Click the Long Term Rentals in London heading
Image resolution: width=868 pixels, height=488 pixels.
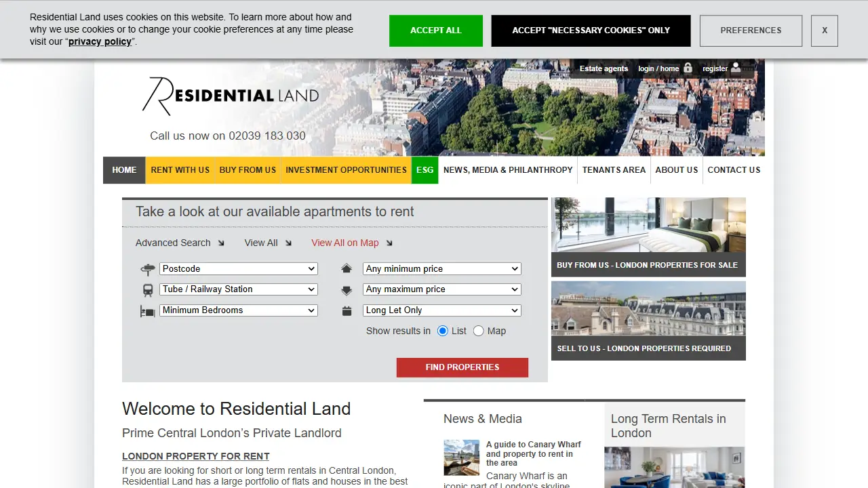point(668,426)
